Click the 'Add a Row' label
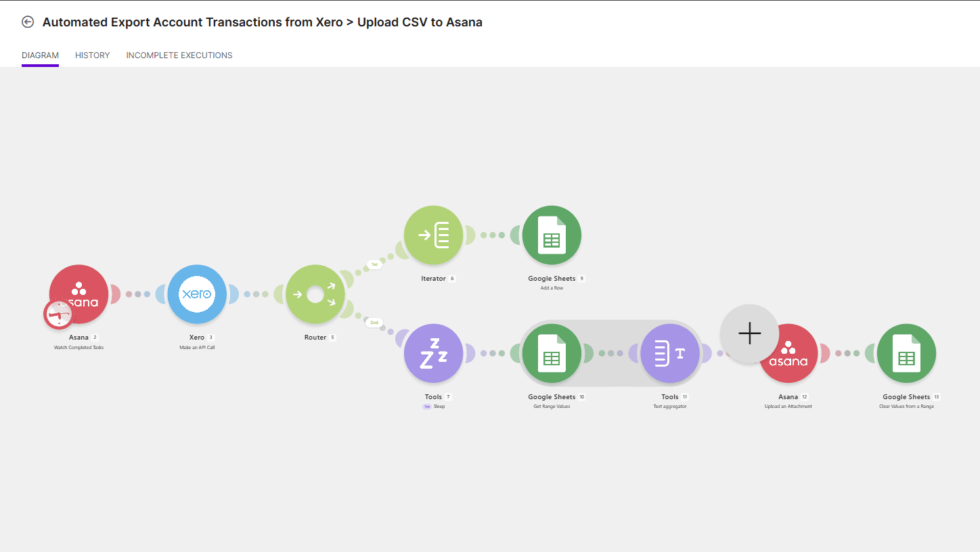 [552, 288]
